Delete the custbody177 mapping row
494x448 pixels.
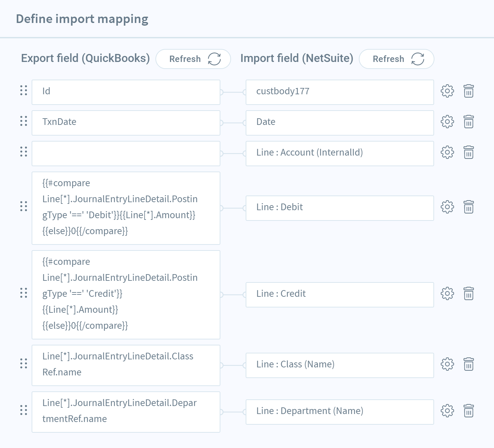click(x=469, y=91)
